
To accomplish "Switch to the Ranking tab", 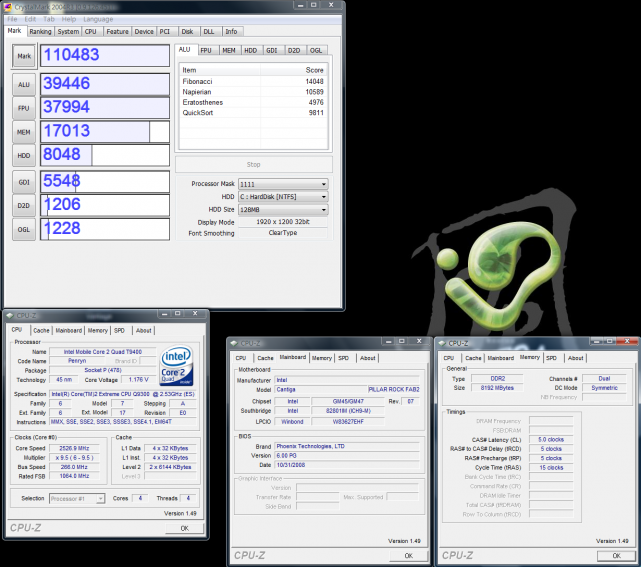I will click(40, 31).
